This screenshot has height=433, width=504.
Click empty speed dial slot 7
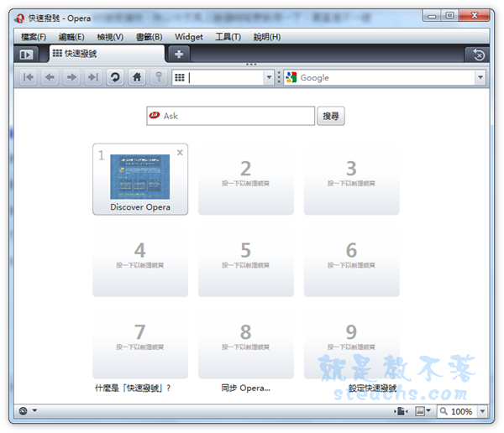click(x=140, y=343)
